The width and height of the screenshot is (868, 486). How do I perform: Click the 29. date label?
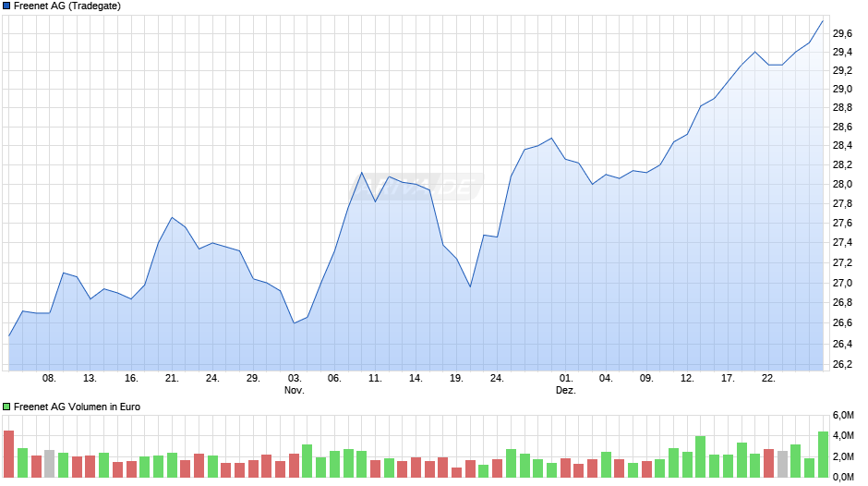[x=253, y=378]
